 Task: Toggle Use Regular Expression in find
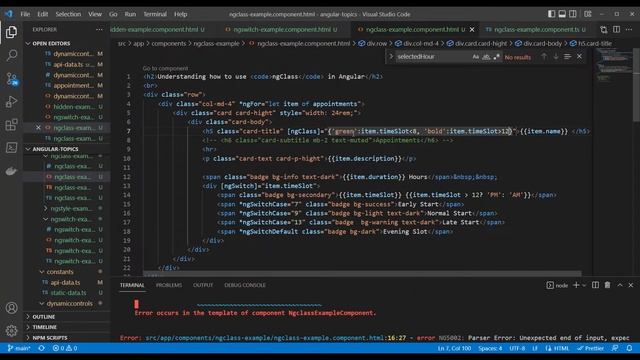496,57
